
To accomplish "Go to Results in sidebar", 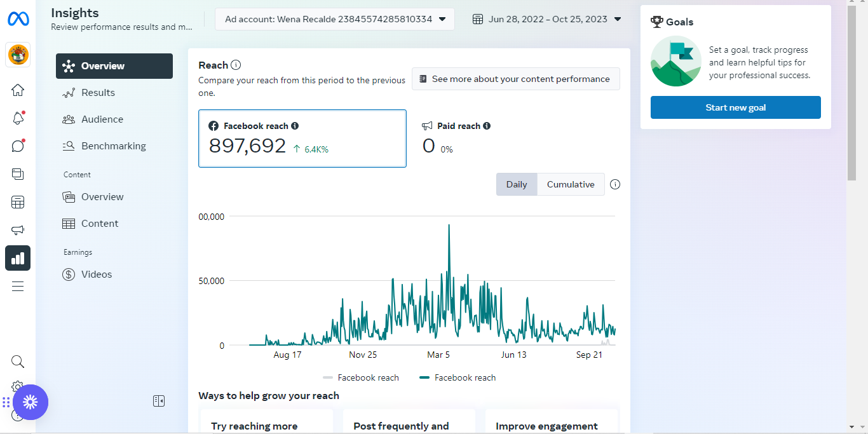I will point(98,93).
